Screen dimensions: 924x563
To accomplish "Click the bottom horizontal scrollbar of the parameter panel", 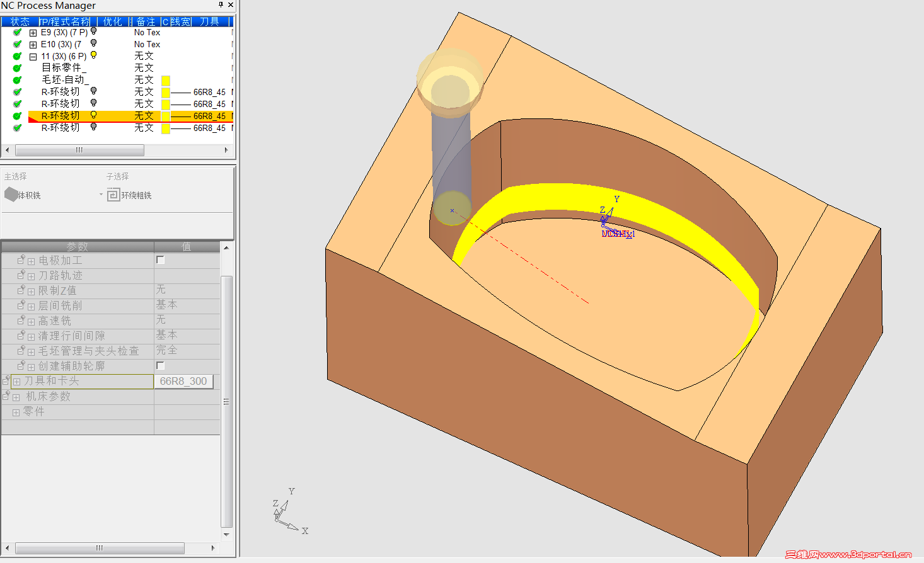I will (100, 548).
